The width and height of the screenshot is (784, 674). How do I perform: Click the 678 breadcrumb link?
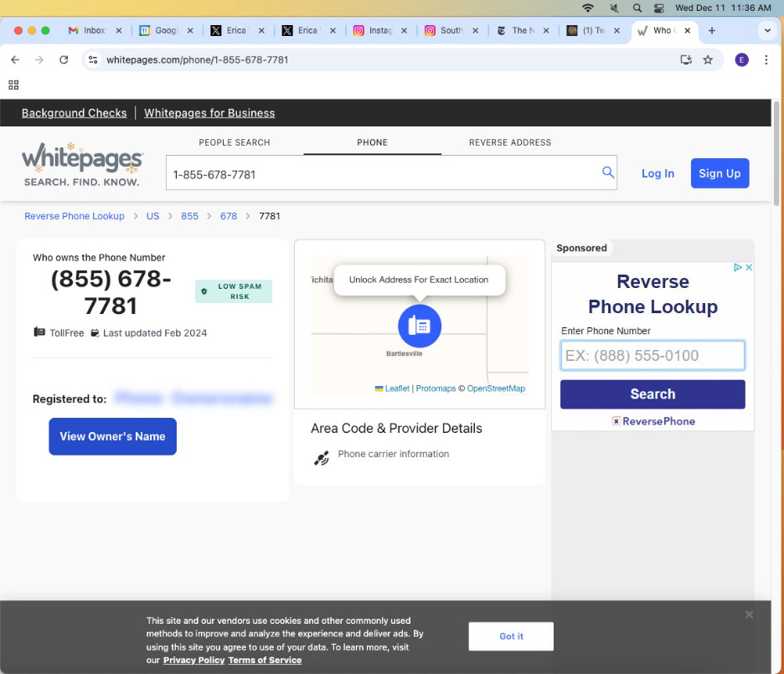click(229, 216)
